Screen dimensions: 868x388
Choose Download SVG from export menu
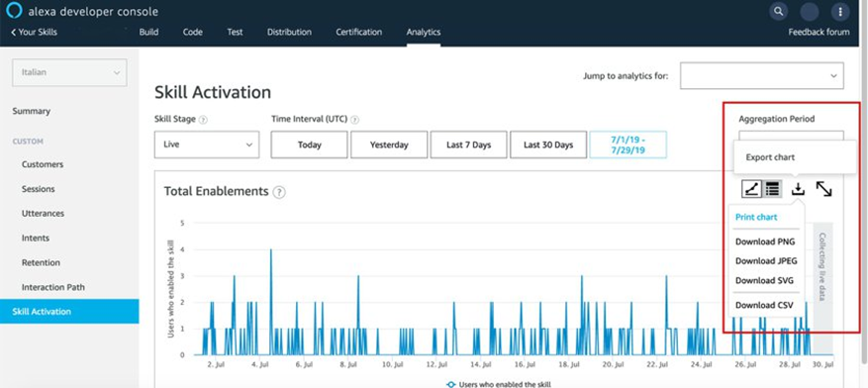(764, 281)
